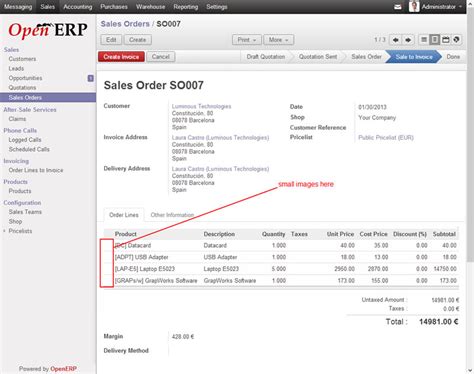Open the Warehouse menu

click(150, 7)
